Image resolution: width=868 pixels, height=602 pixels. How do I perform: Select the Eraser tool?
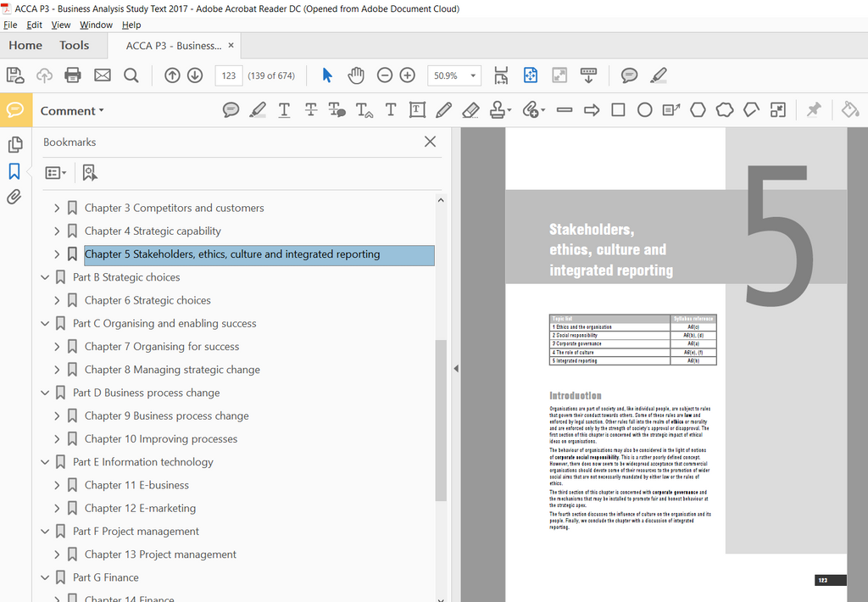[x=470, y=110]
